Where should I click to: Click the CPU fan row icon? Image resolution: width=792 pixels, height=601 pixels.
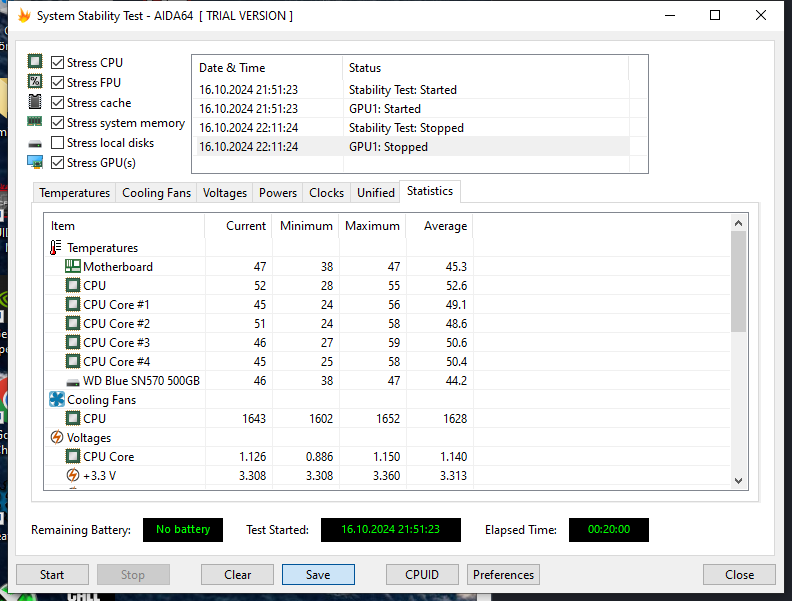tap(73, 419)
